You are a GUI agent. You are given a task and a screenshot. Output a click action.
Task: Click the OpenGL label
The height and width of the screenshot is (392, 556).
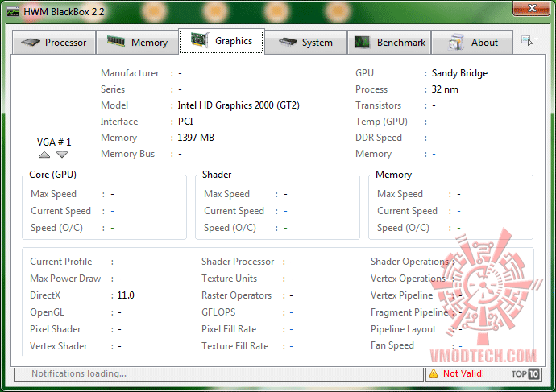(x=48, y=312)
